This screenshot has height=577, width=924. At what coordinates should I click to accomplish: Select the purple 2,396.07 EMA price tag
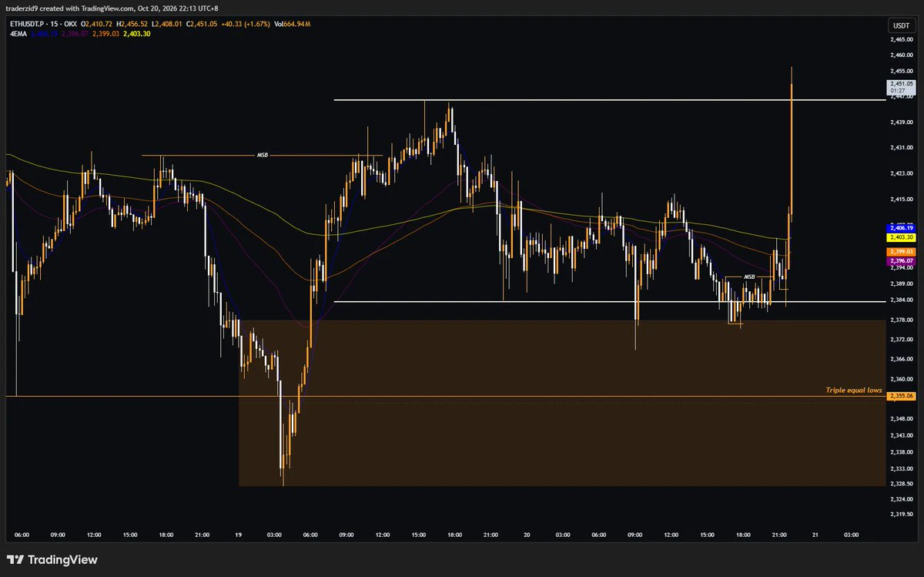(901, 260)
